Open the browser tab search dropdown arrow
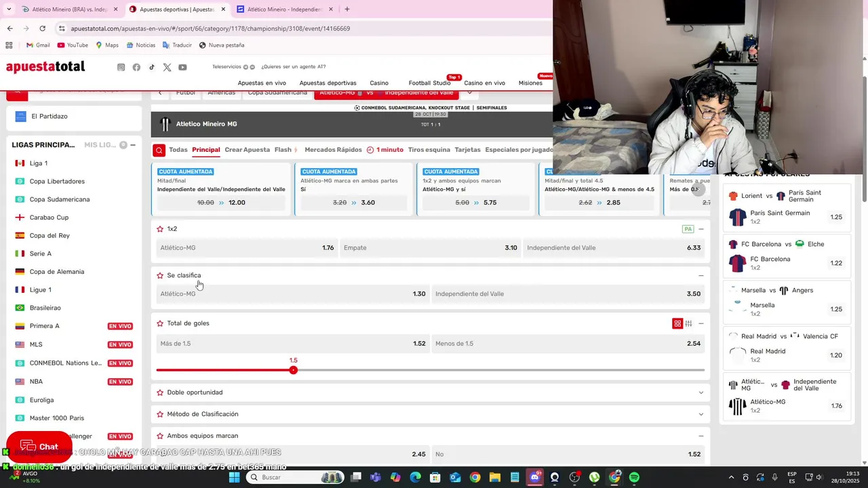This screenshot has height=488, width=868. pos(9,9)
